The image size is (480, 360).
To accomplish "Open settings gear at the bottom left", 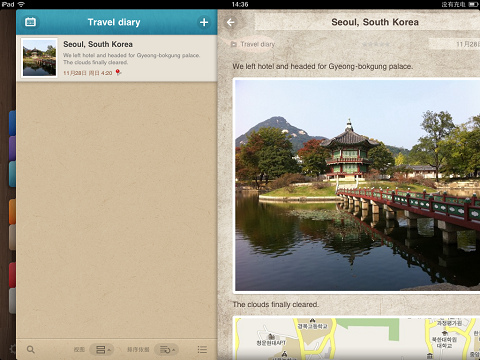I will click(x=12, y=349).
